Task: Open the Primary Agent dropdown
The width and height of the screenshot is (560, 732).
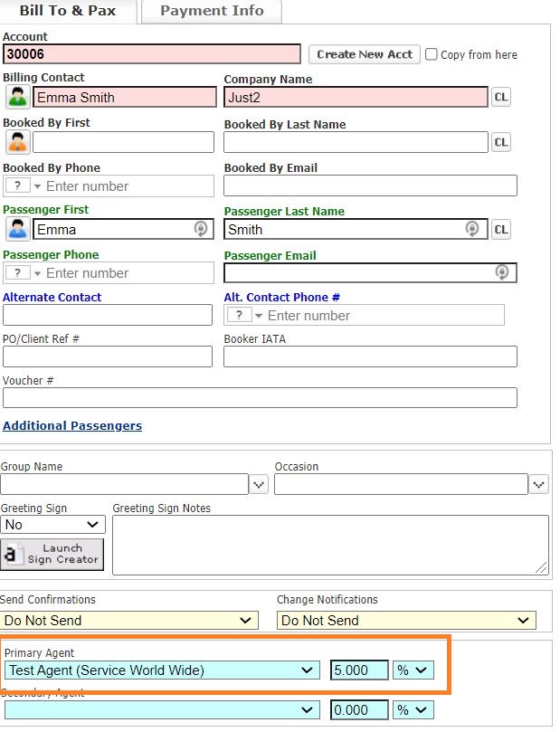Action: [x=161, y=670]
